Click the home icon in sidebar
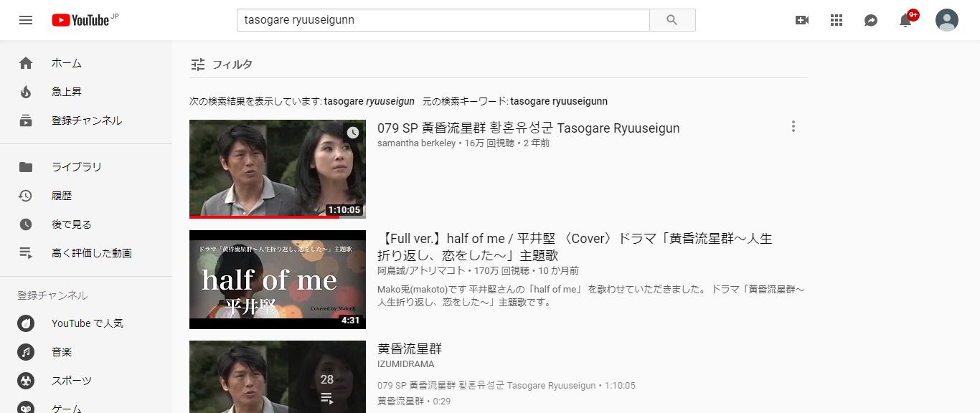The image size is (980, 413). pos(26,63)
